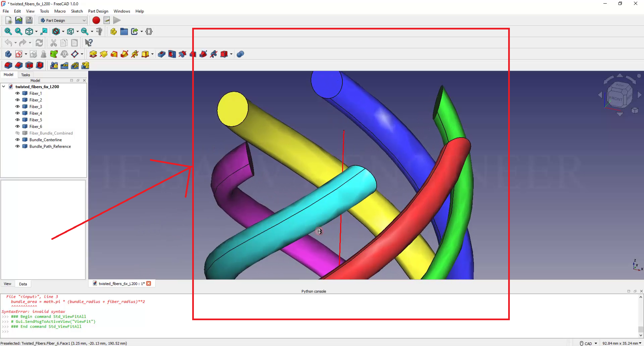
Task: Click the Pad tool icon
Action: pyautogui.click(x=93, y=54)
